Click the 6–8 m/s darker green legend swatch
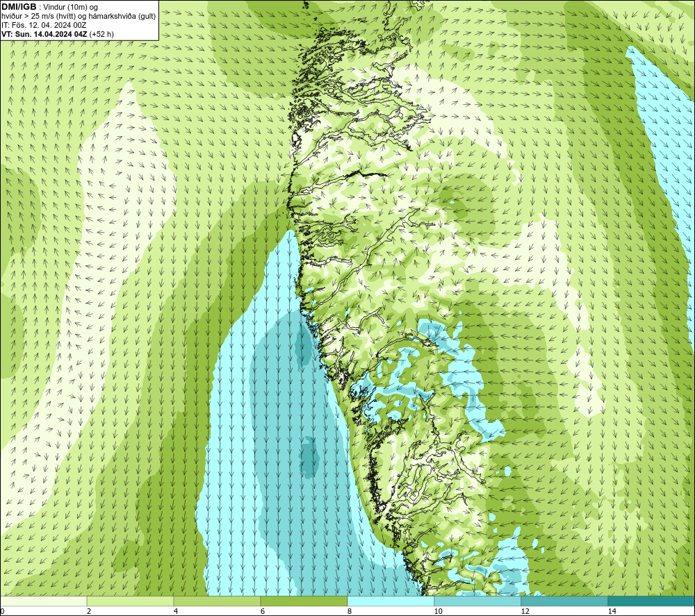695x616 pixels. [304, 601]
